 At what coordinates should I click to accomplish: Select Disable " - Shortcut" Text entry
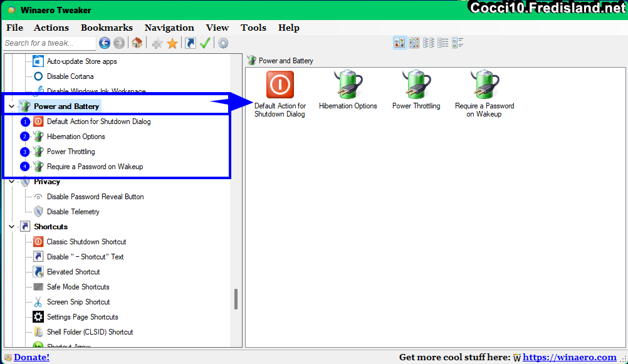[85, 257]
